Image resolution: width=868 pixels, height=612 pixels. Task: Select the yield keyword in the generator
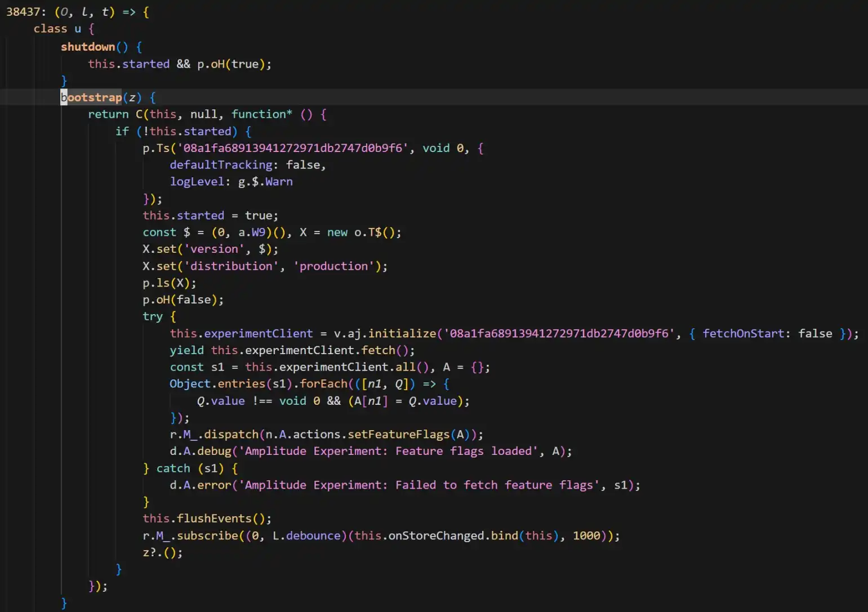(x=186, y=350)
